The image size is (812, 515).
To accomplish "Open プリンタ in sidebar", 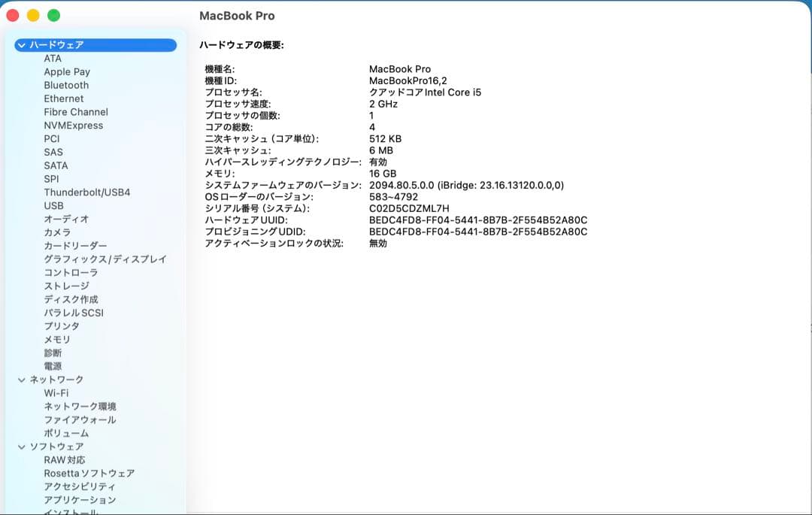I will coord(62,326).
